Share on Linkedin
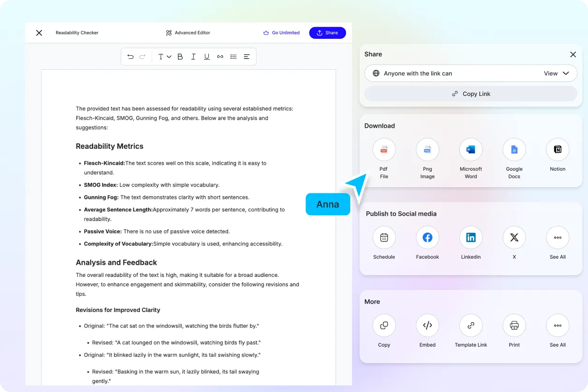Image resolution: width=588 pixels, height=392 pixels. 470,238
